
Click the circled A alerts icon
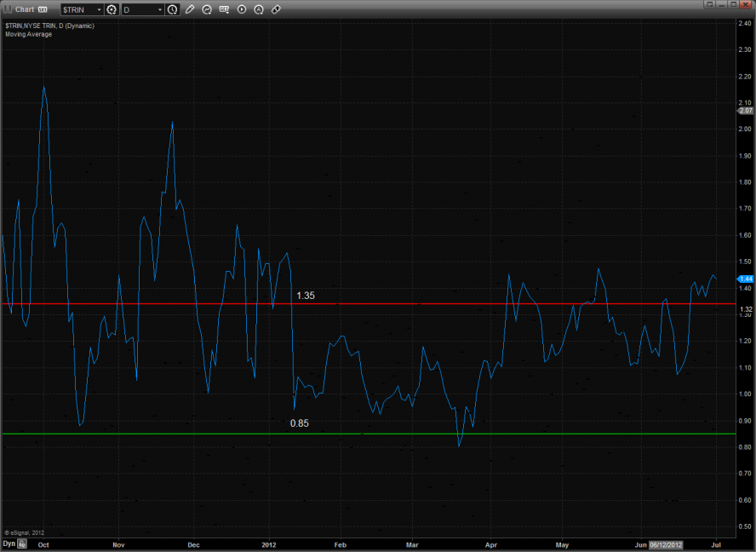(259, 9)
